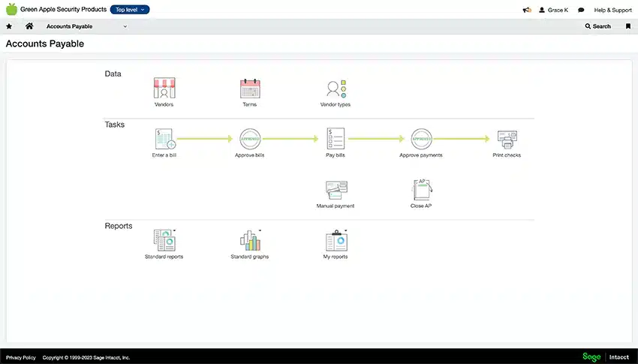Screen dimensions: 638x364
Task: Click the Search button
Action: click(597, 26)
